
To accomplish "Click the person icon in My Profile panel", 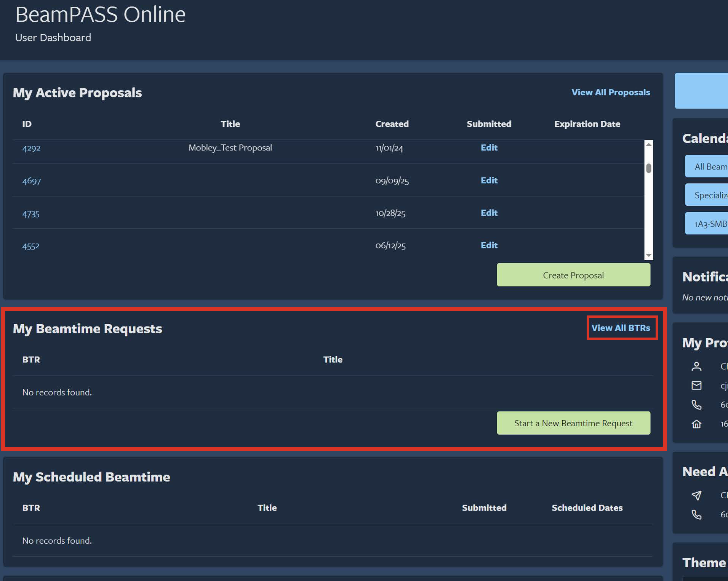I will [696, 366].
